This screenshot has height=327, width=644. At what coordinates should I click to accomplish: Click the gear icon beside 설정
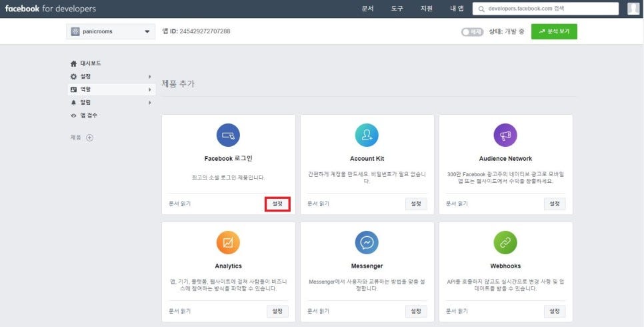point(73,77)
